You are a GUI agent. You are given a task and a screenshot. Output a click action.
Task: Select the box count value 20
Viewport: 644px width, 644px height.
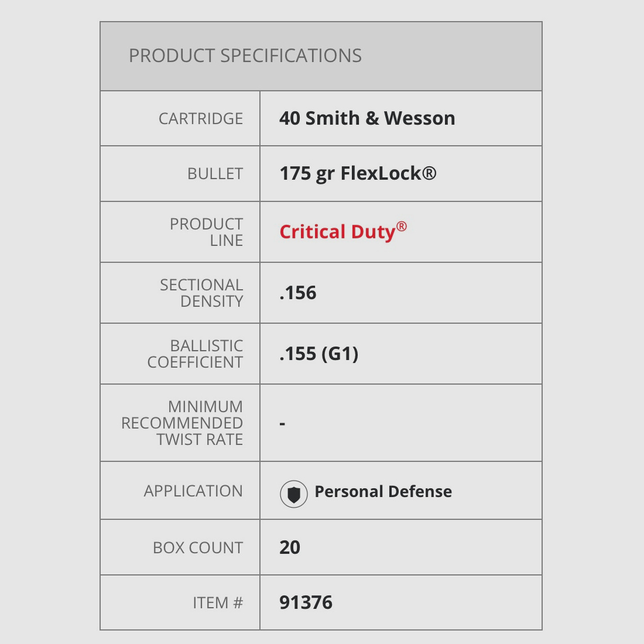290,547
